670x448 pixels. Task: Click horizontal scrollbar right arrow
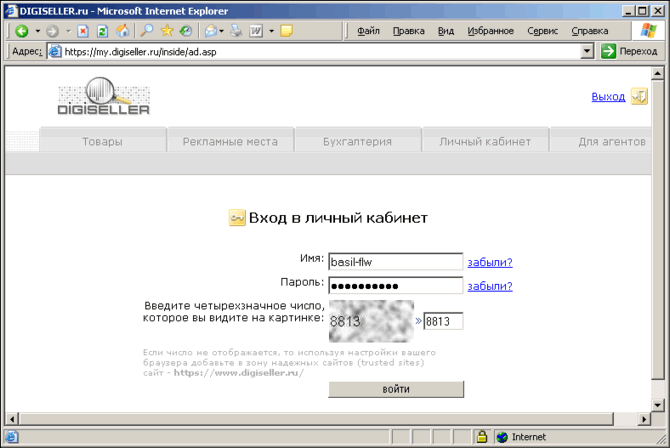(x=644, y=419)
